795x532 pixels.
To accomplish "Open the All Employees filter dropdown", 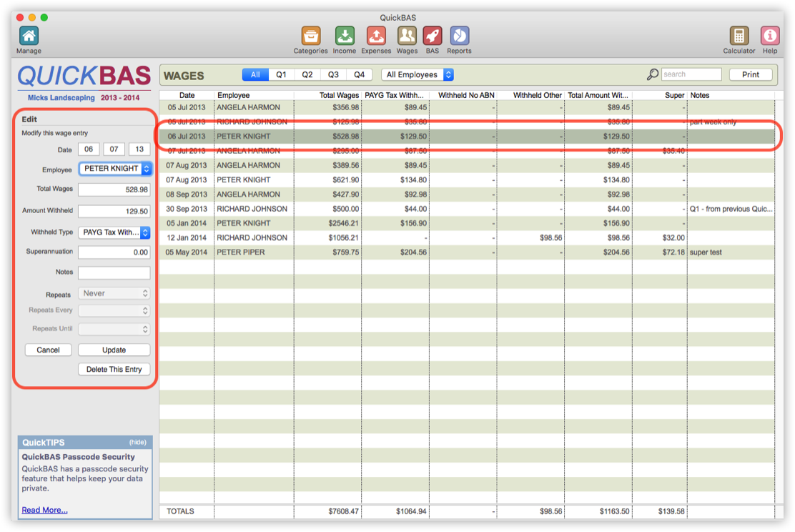I will click(418, 74).
